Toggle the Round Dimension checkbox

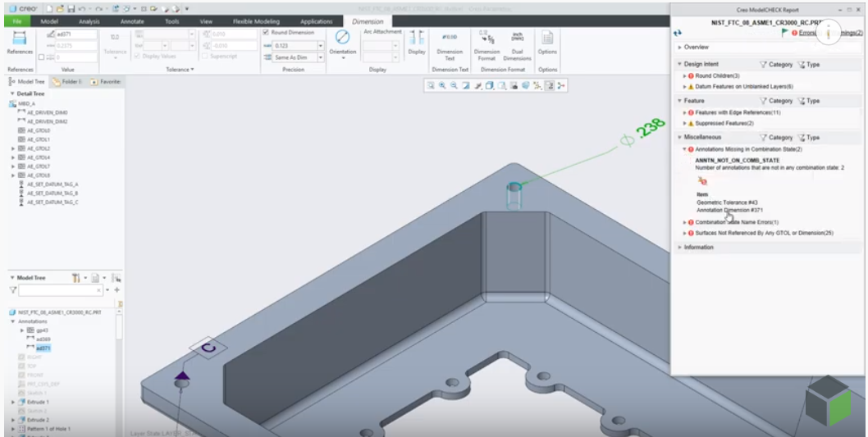265,33
